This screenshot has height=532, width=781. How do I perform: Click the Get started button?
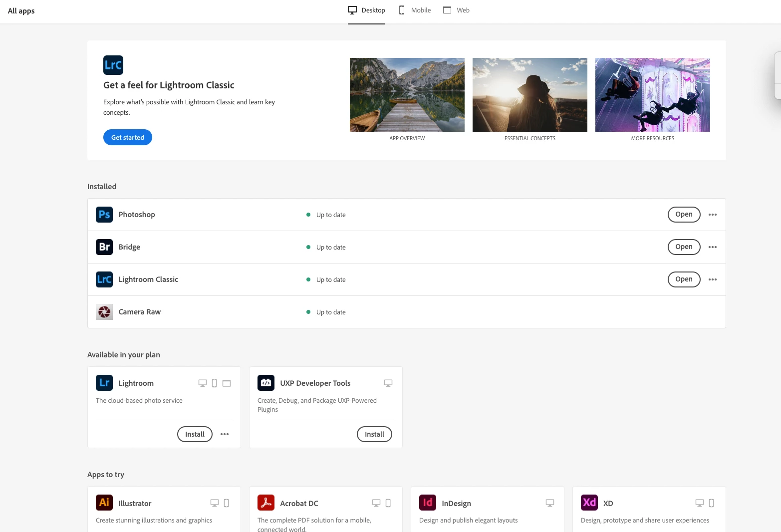coord(128,137)
